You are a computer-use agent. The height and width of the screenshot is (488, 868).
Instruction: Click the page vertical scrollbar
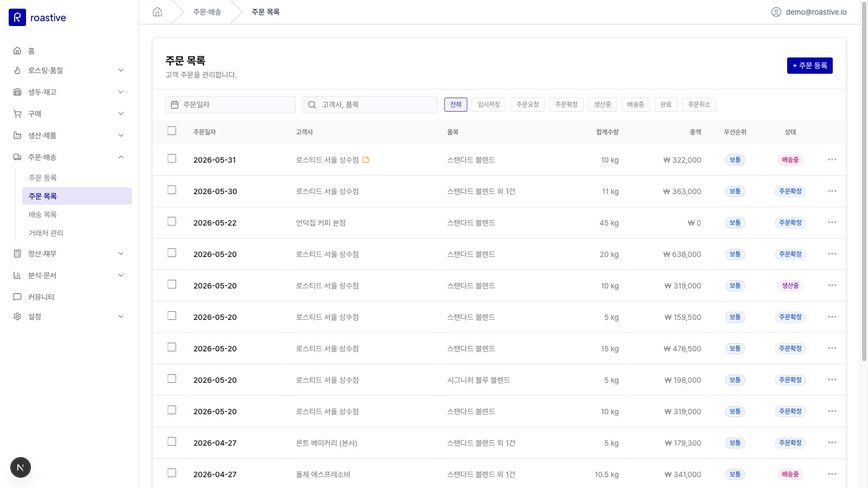pos(864,182)
